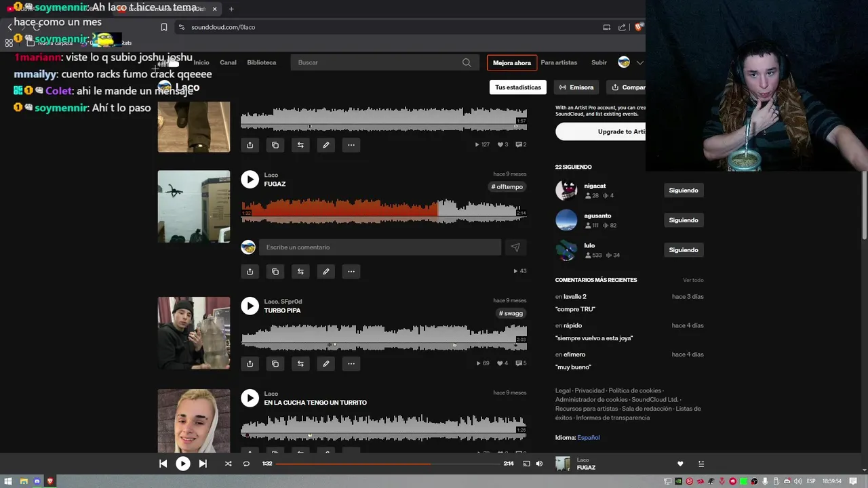868x488 pixels.
Task: Open Para artistas menu item
Action: (x=559, y=62)
